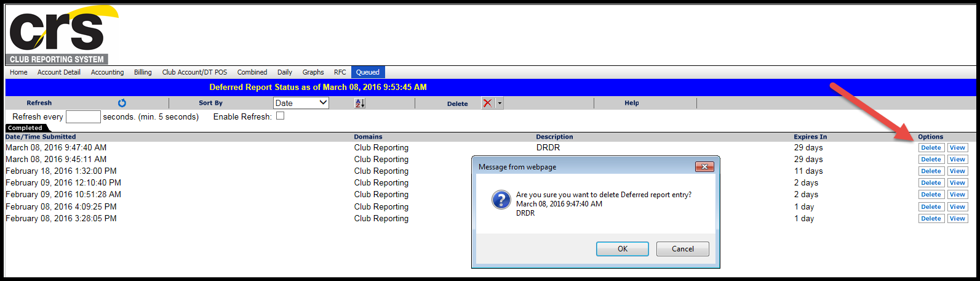Click the date February 08, 2016 4:09:25 PM
Screen dimensions: 980x281
[x=61, y=207]
